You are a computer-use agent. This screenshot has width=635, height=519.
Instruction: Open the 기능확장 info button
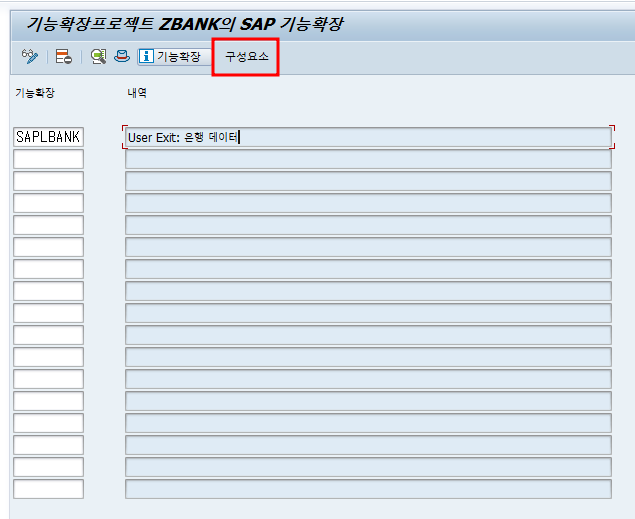pos(174,56)
